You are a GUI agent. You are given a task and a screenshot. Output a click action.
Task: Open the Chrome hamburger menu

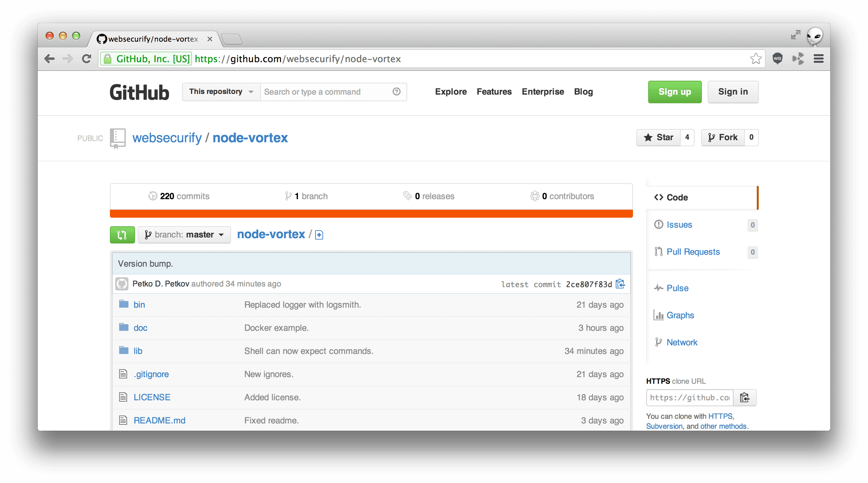(818, 59)
